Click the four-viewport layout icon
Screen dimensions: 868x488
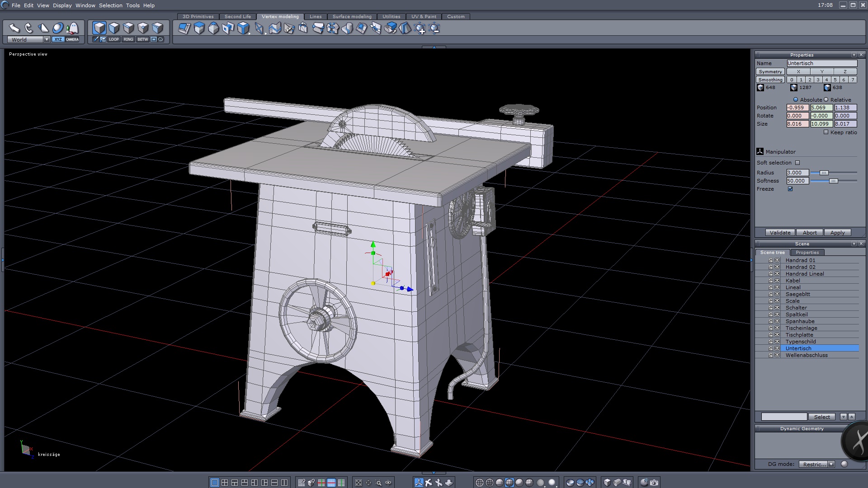coord(225,483)
